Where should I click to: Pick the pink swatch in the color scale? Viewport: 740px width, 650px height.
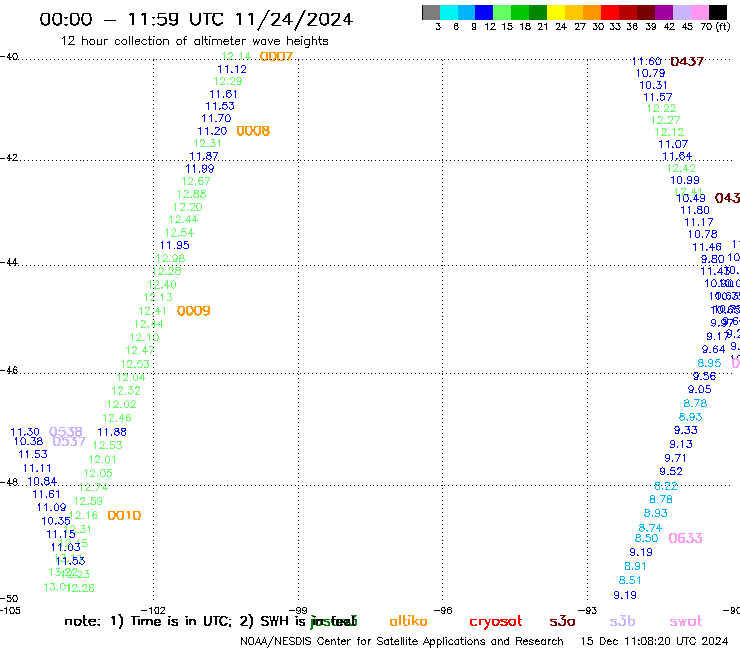tap(700, 12)
